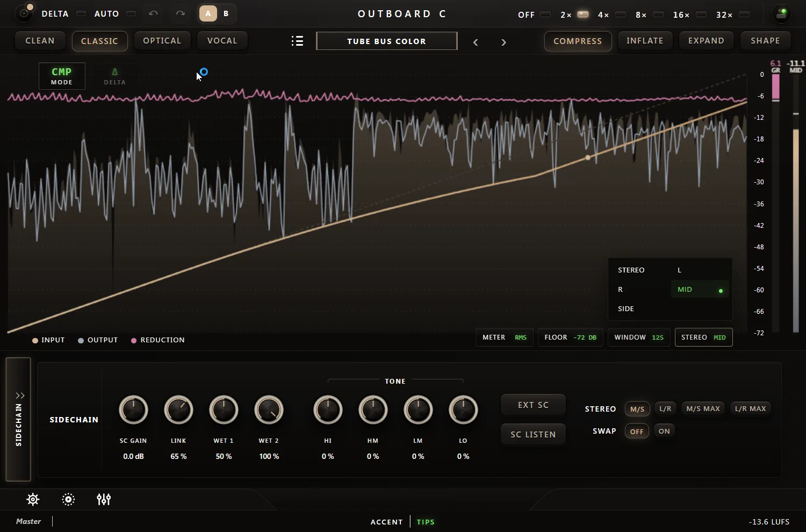Click the CMP MODE button

click(62, 76)
